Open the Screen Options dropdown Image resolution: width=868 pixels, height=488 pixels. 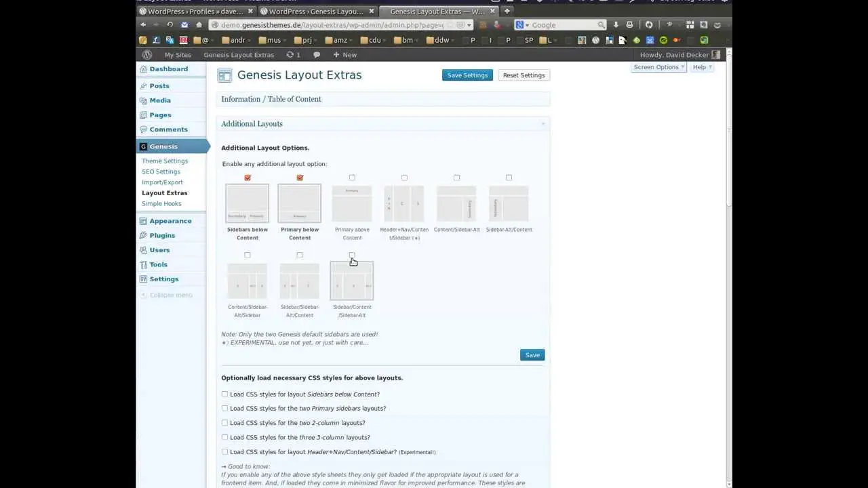click(658, 67)
